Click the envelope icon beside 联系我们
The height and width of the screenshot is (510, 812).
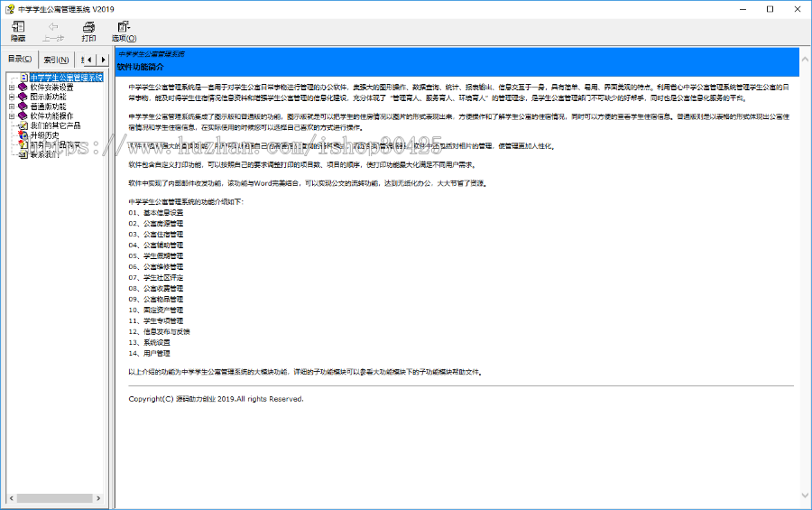[23, 154]
